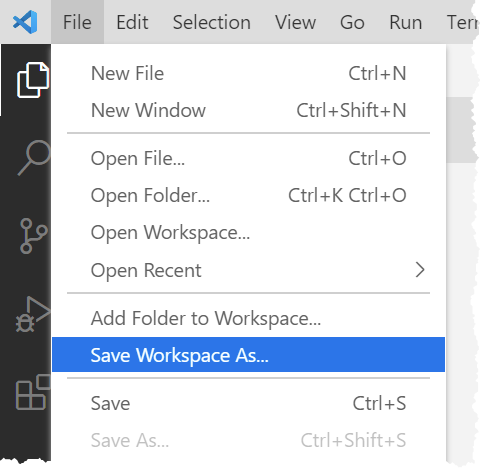This screenshot has width=481, height=468.
Task: Choose Add Folder to Workspace...
Action: (x=248, y=318)
